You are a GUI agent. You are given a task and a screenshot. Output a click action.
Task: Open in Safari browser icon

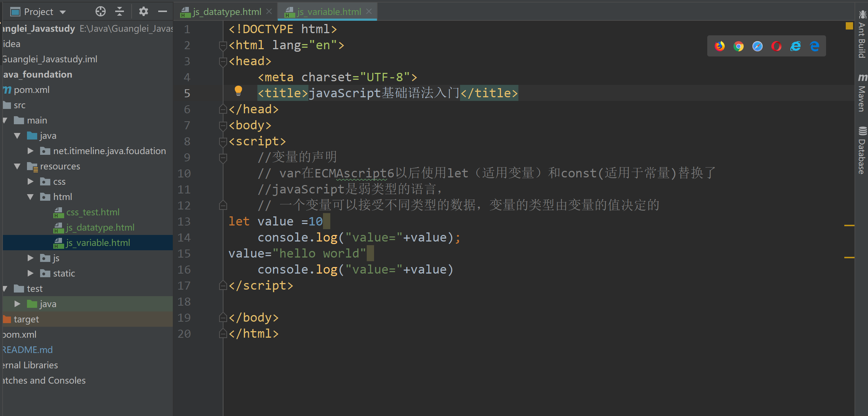pyautogui.click(x=758, y=46)
